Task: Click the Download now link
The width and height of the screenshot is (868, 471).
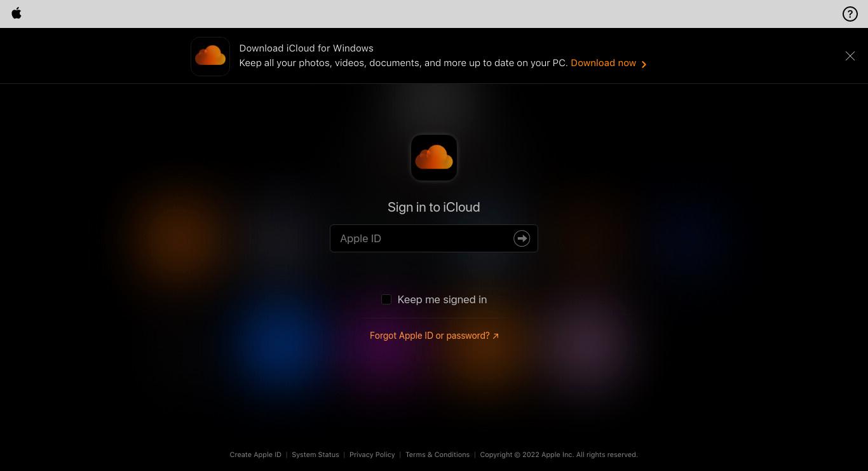Action: click(603, 63)
